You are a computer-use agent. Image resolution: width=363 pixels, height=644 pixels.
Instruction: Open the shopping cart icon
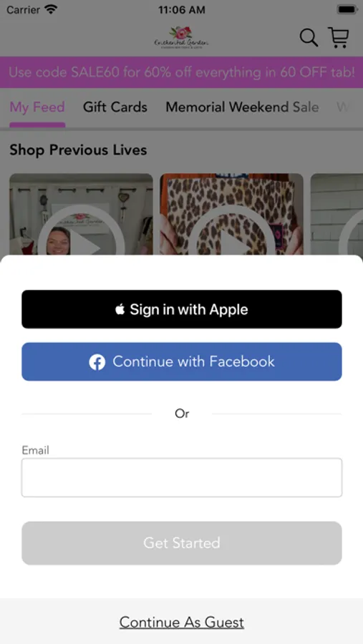[339, 37]
